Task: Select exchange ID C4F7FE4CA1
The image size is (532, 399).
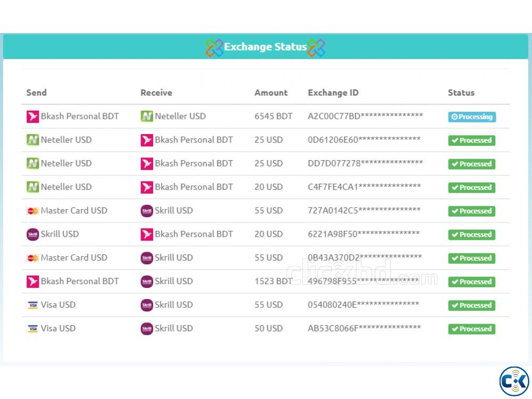Action: coord(364,187)
